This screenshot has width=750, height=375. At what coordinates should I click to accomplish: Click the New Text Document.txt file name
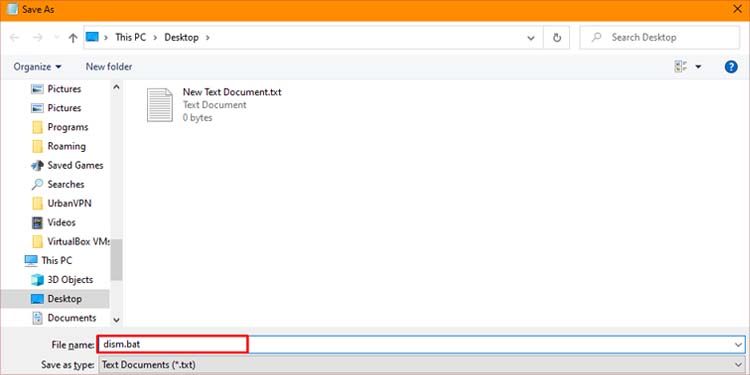[x=232, y=92]
